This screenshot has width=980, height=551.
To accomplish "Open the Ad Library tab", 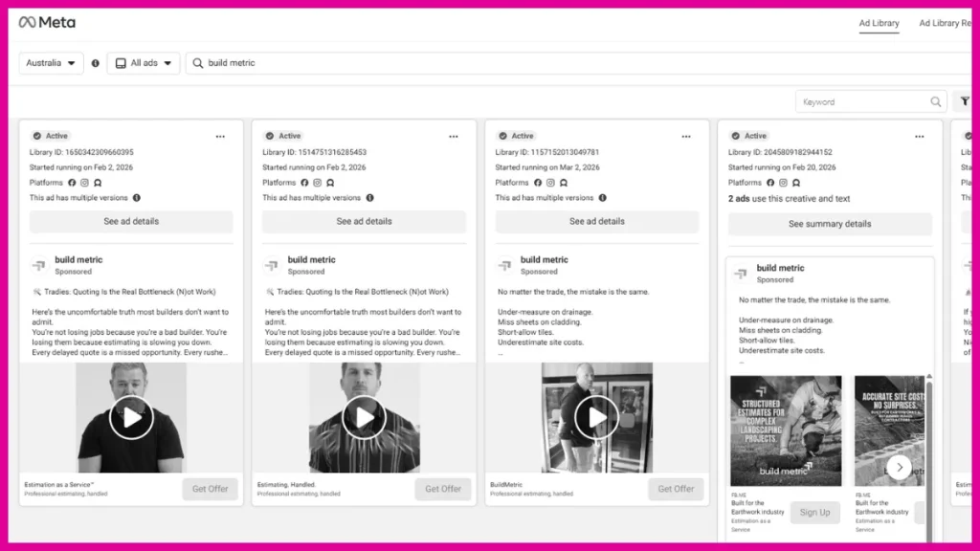I will (879, 23).
